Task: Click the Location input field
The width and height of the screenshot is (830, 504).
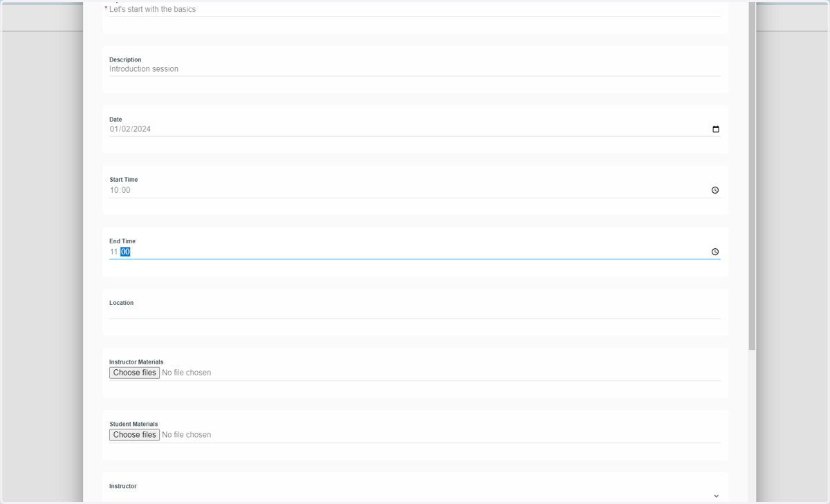Action: tap(415, 312)
